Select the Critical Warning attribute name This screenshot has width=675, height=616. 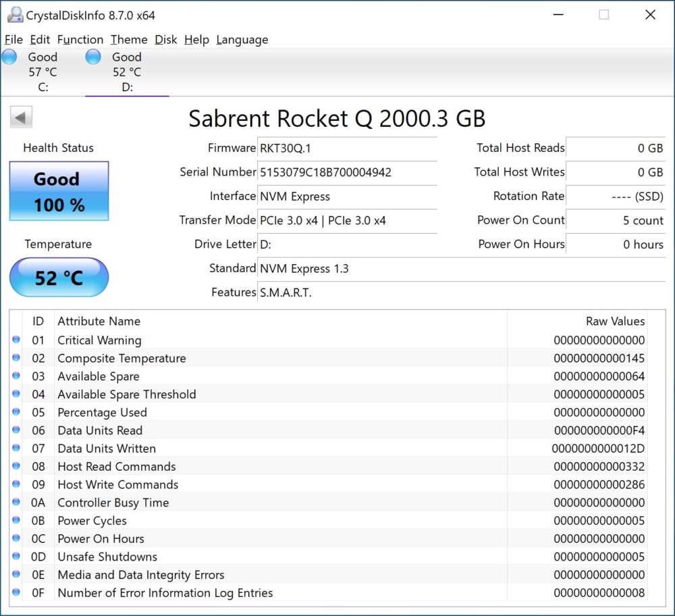[x=99, y=340]
